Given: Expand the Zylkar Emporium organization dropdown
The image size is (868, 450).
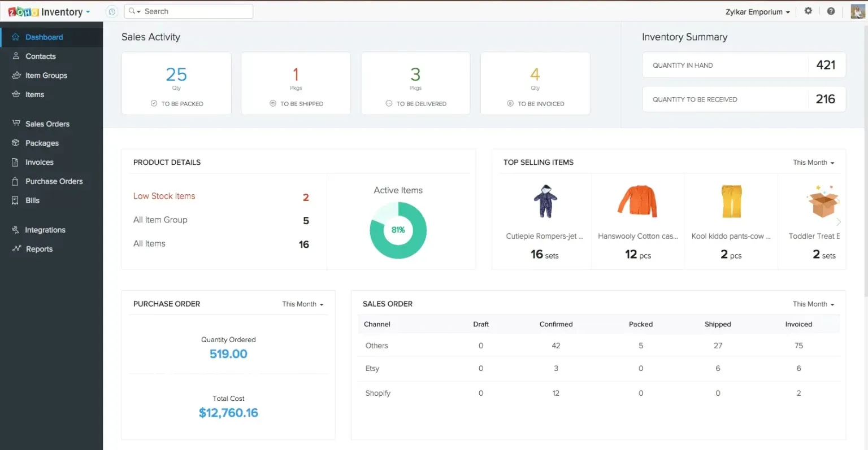Looking at the screenshot, I should click(757, 12).
